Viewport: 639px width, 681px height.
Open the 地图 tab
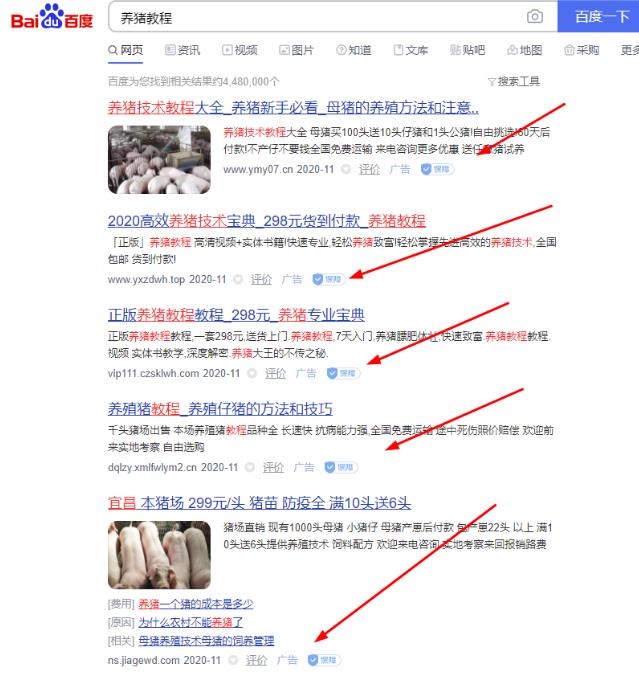click(525, 50)
